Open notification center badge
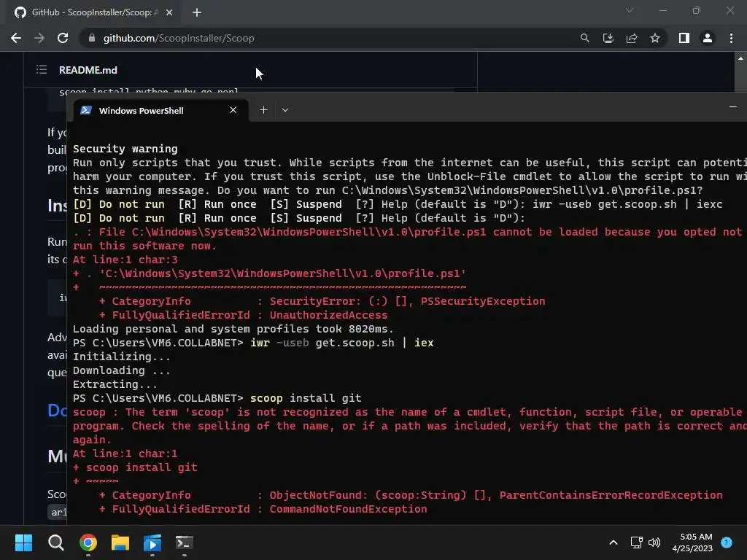 [727, 542]
